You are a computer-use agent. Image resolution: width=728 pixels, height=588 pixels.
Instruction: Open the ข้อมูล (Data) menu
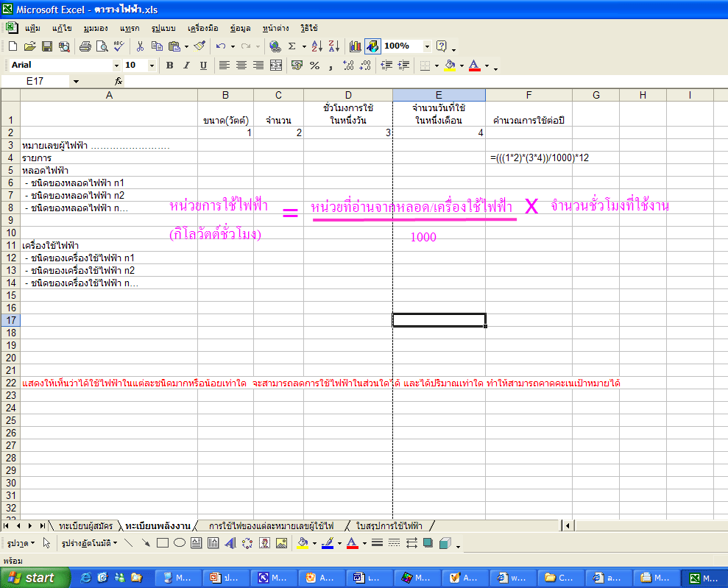tap(240, 28)
